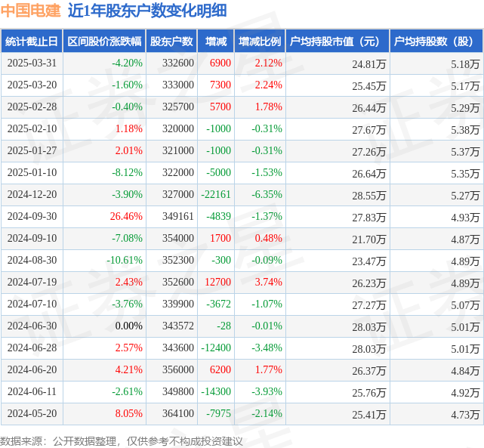Viewport: 484px width, 448px height.
Task: Click the change ratio 2.24%
Action: [269, 85]
